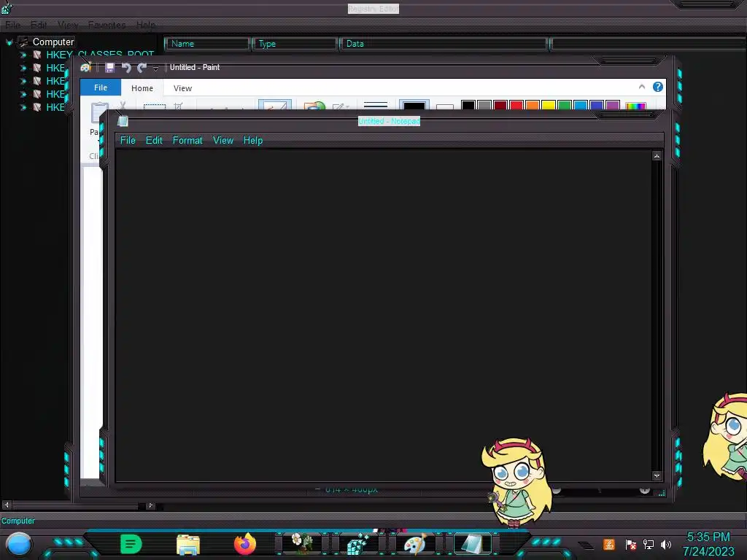Open Notepad's View menu

223,141
